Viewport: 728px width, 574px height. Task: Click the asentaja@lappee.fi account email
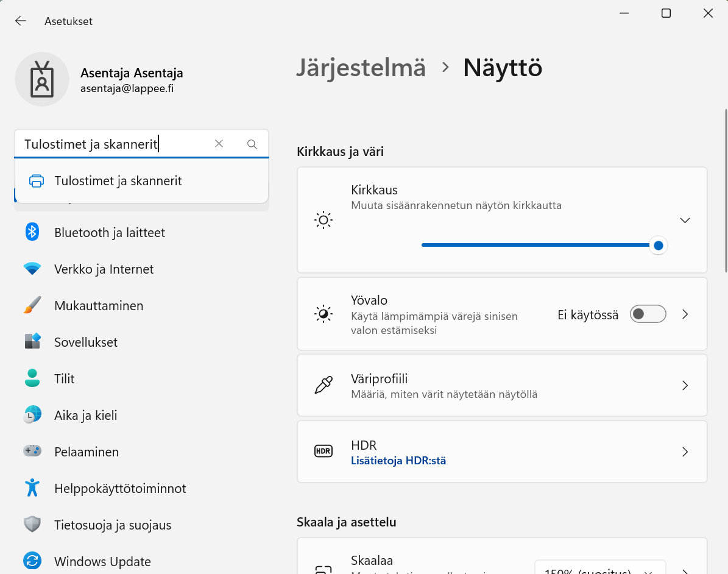point(127,88)
